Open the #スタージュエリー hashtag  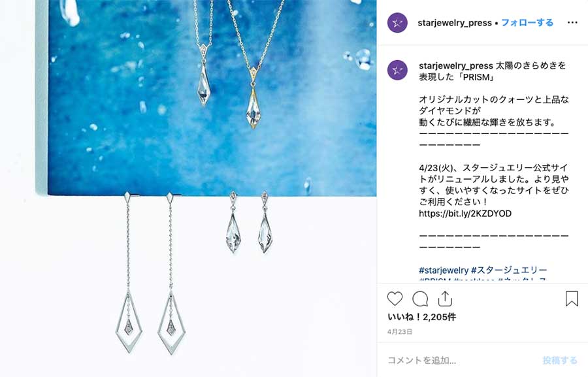tap(509, 270)
